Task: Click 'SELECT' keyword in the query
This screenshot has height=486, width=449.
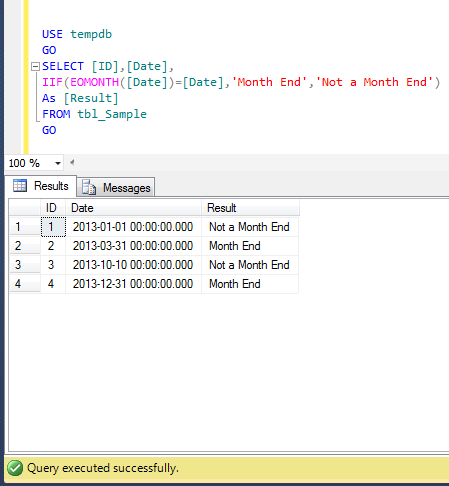Action: pyautogui.click(x=63, y=66)
